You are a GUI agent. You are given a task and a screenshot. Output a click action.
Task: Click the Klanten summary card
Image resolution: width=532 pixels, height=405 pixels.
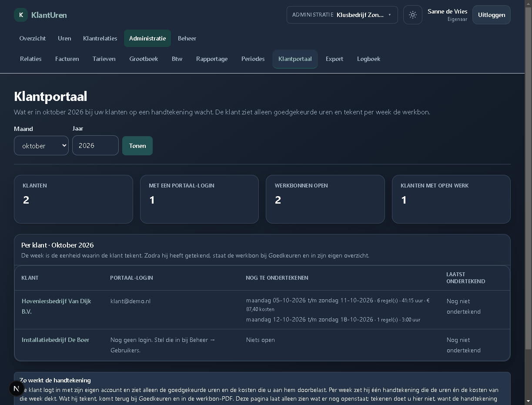pos(74,199)
